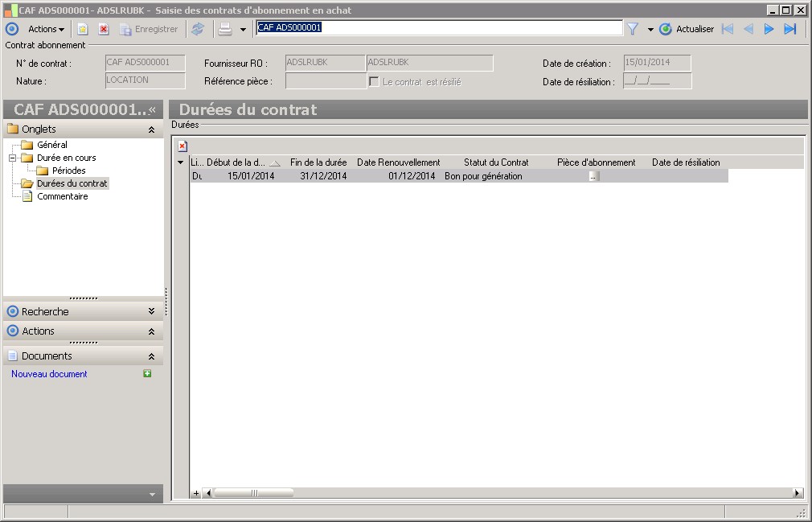Click the Date de résiliation field
Viewport: 812px width, 522px height.
click(657, 80)
